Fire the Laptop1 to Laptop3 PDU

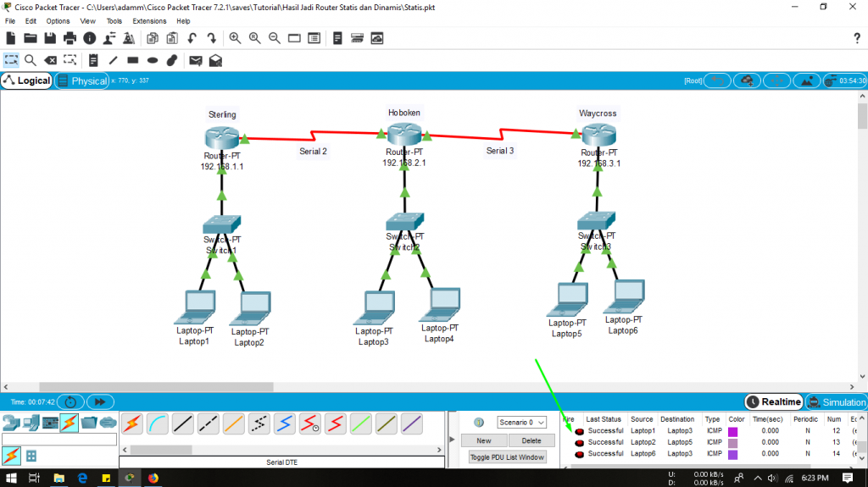[x=579, y=431]
